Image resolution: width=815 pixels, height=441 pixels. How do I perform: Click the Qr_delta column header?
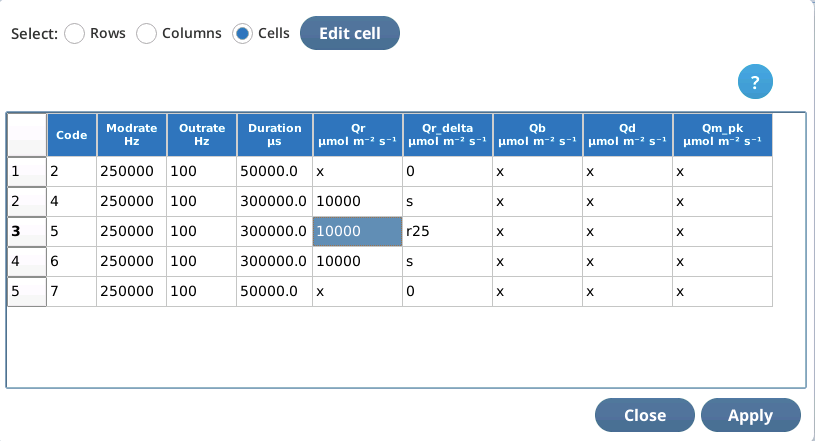(448, 135)
